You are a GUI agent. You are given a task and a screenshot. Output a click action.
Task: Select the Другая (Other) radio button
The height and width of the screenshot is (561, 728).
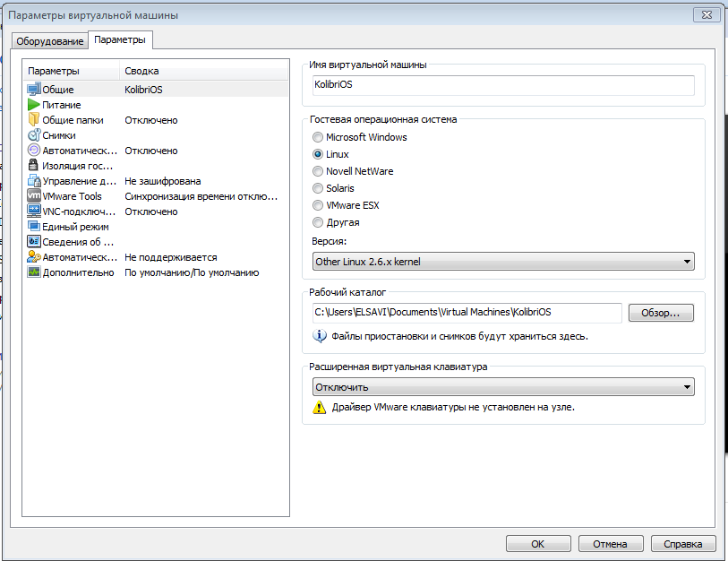pos(318,222)
